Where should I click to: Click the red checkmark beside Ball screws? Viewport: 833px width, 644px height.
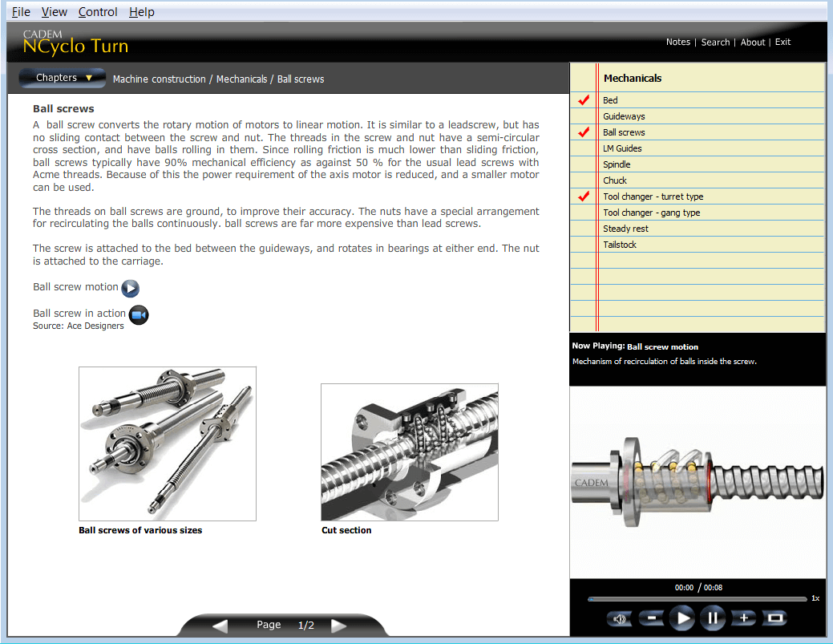point(584,132)
